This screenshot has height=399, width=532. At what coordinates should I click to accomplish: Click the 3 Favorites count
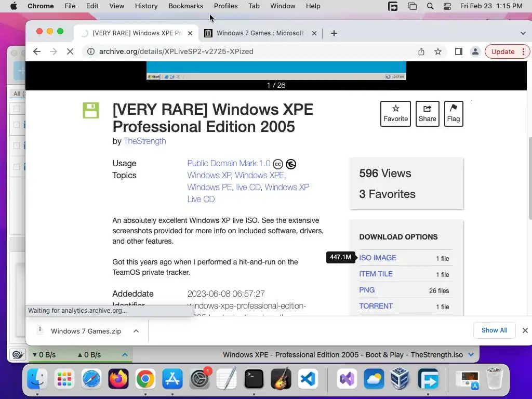coord(387,194)
